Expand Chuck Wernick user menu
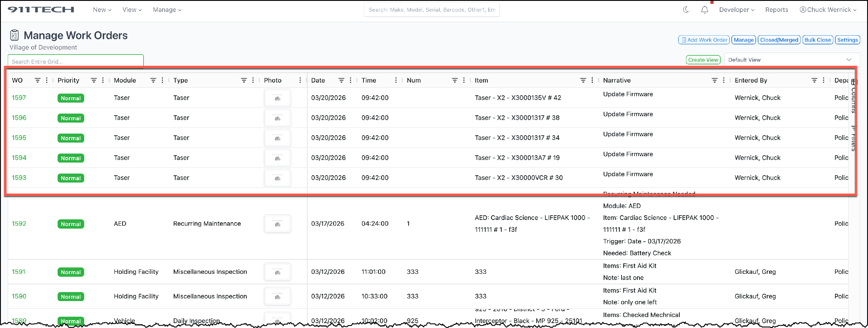The height and width of the screenshot is (328, 868). click(827, 10)
